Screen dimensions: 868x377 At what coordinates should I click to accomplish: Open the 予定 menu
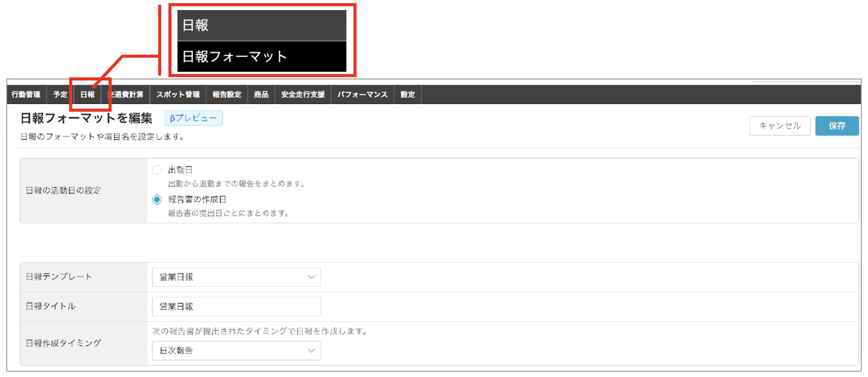(x=60, y=94)
